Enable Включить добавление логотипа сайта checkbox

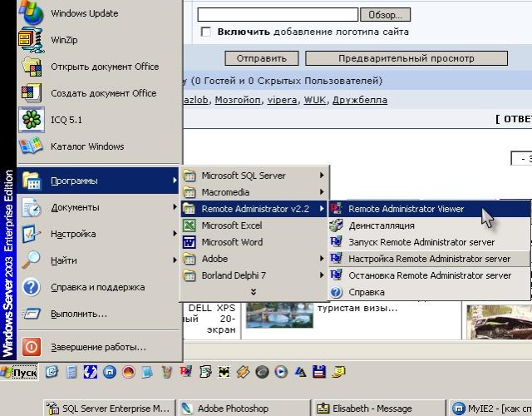coord(205,32)
